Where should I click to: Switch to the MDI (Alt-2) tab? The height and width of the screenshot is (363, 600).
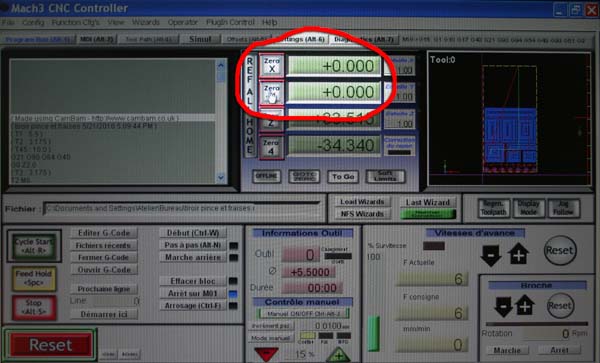97,39
